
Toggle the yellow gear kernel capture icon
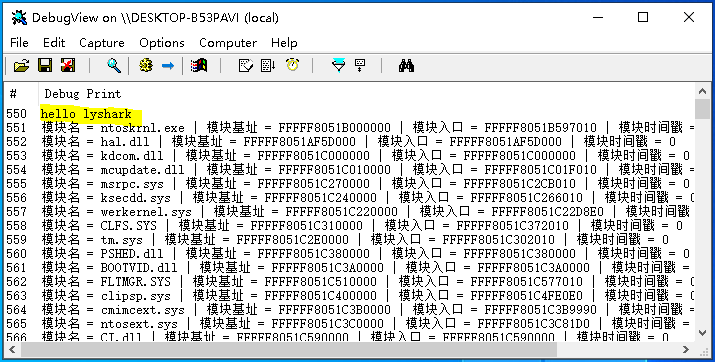pos(145,66)
